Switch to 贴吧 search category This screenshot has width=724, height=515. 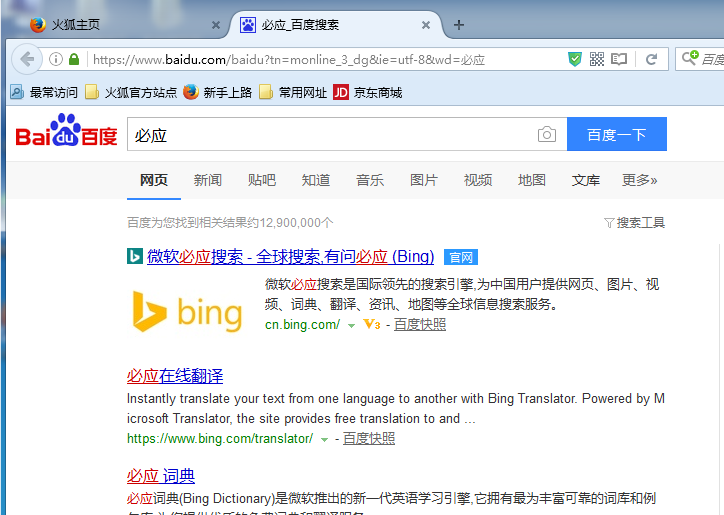[262, 180]
